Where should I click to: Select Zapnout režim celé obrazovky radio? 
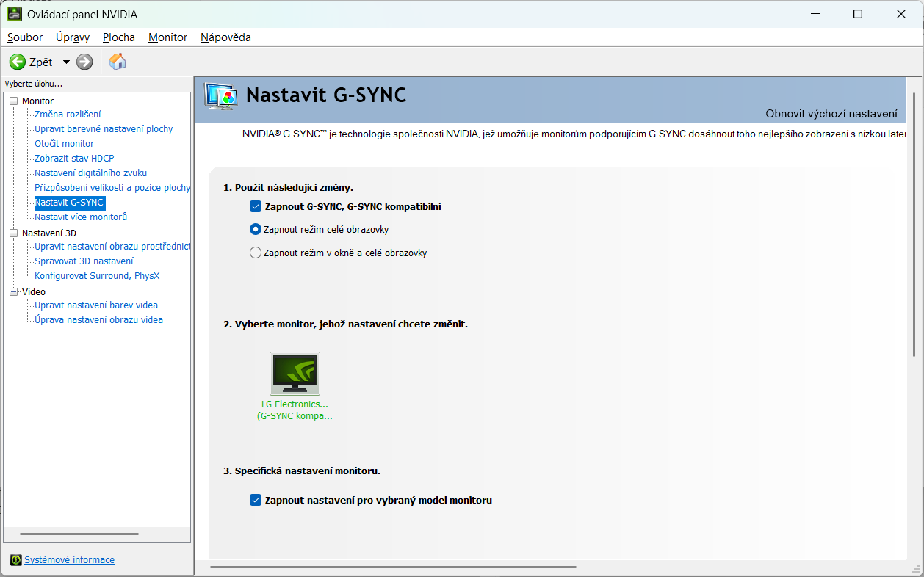pyautogui.click(x=256, y=229)
